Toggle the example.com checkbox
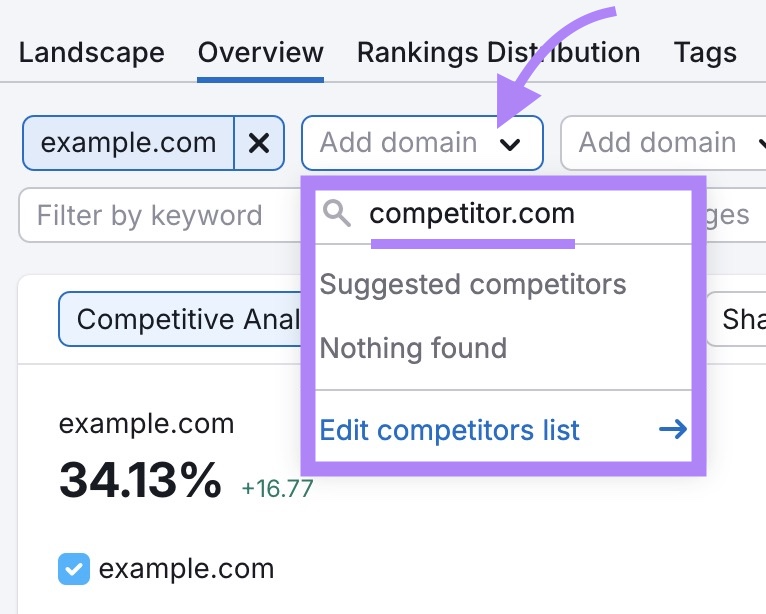Image resolution: width=766 pixels, height=614 pixels. [x=74, y=569]
